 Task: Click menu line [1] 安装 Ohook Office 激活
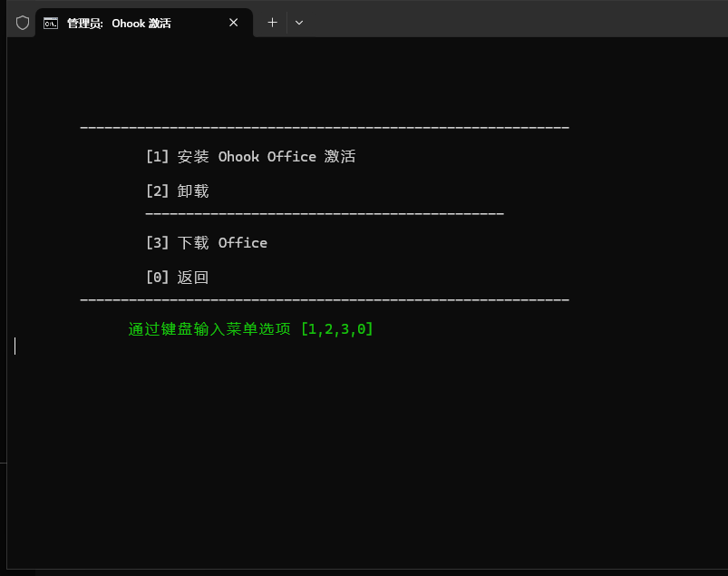(251, 157)
